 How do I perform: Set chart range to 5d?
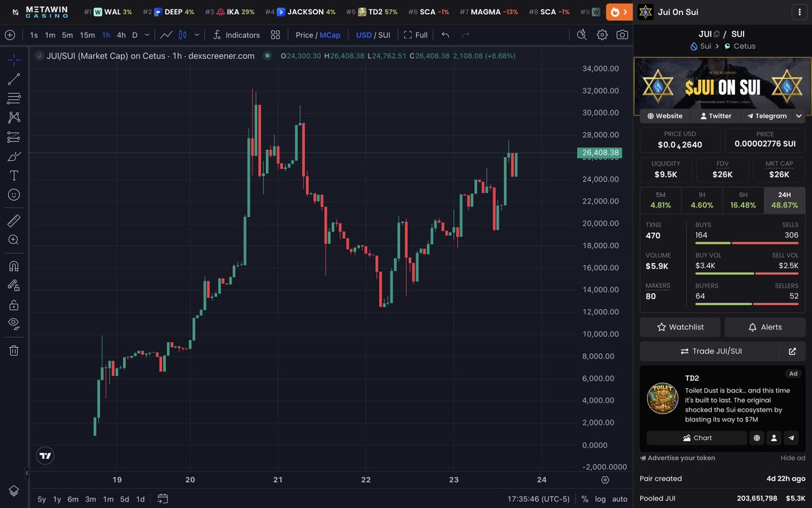(x=125, y=499)
